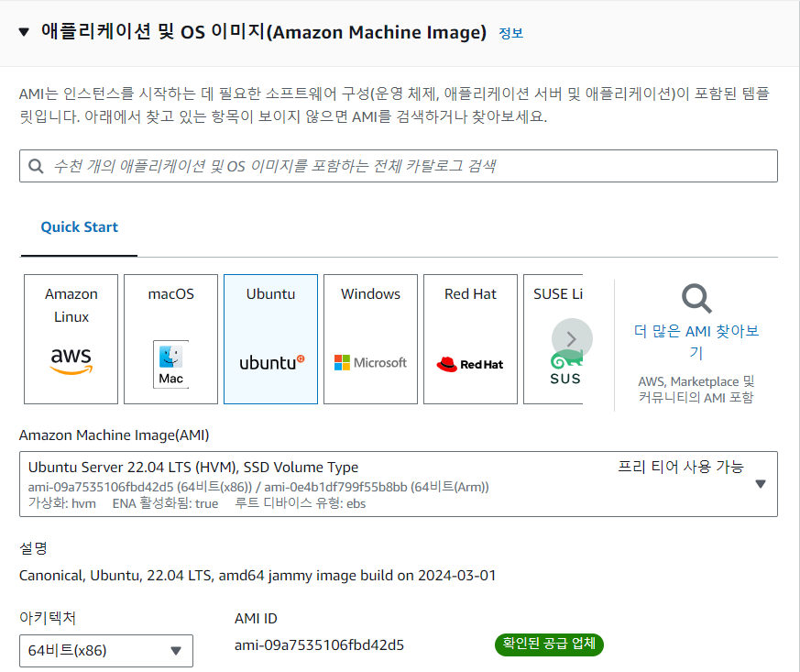Click the 루트 디바이스 유형: ebs text
Screen dimensions: 800x672
300,503
